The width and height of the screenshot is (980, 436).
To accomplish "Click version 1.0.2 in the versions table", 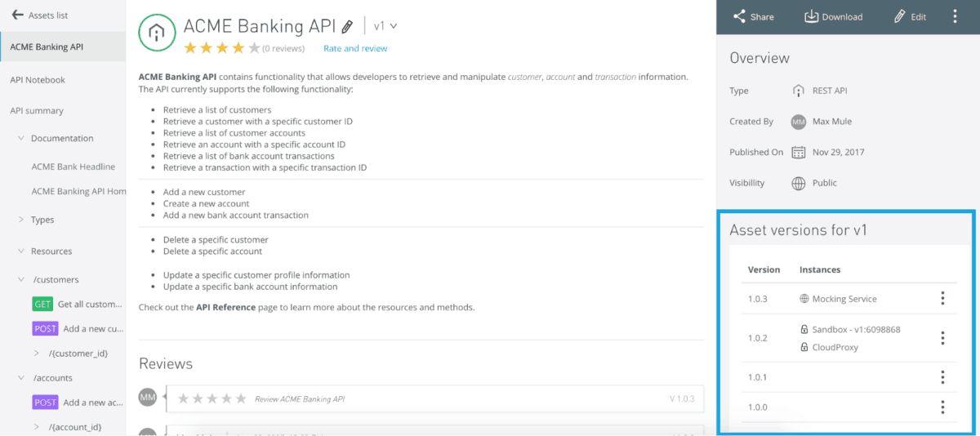I will point(758,338).
